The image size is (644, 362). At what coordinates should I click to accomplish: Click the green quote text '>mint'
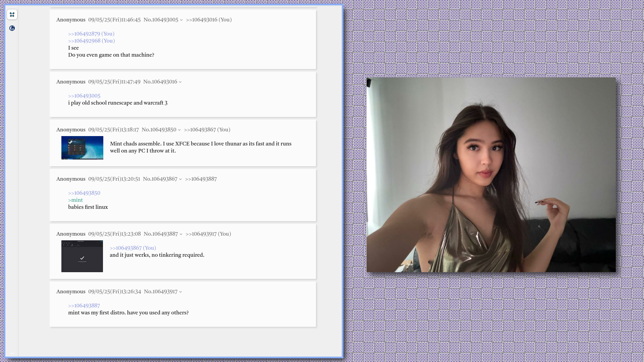(75, 200)
